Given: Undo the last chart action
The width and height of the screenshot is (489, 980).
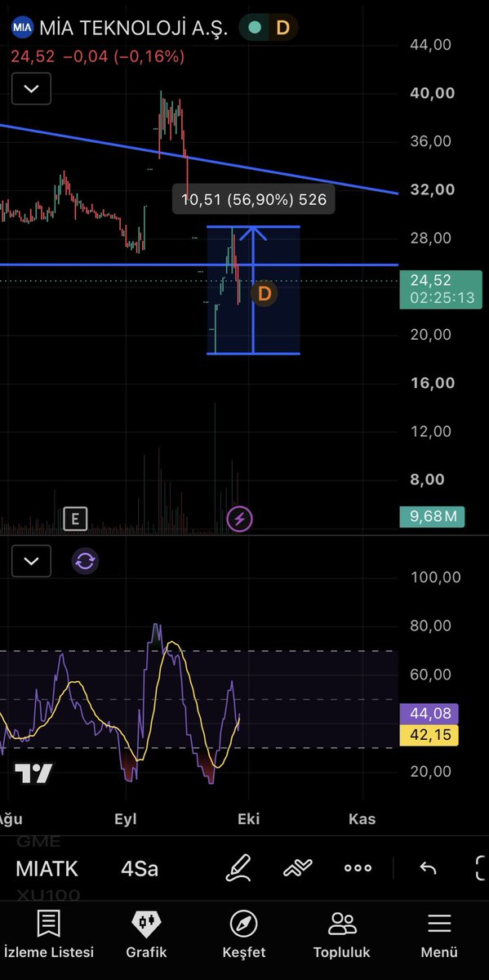Looking at the screenshot, I should [x=428, y=868].
